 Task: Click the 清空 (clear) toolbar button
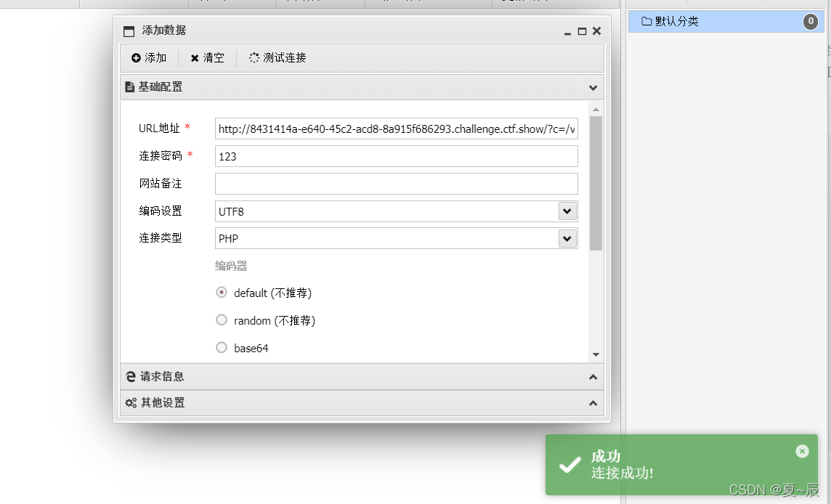(207, 58)
